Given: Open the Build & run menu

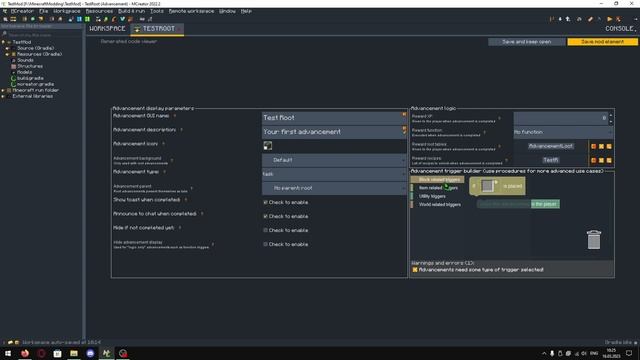Looking at the screenshot, I should click(x=131, y=11).
